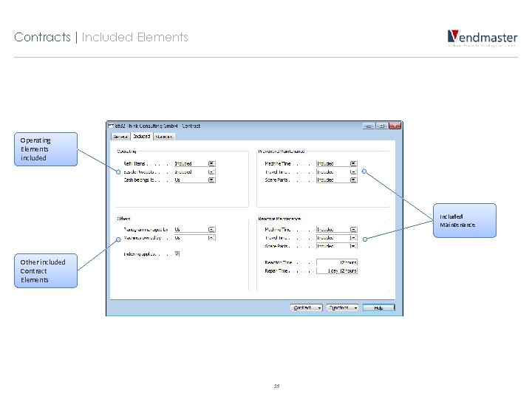The image size is (532, 399).
Task: Open the Functions menu button
Action: (342, 307)
